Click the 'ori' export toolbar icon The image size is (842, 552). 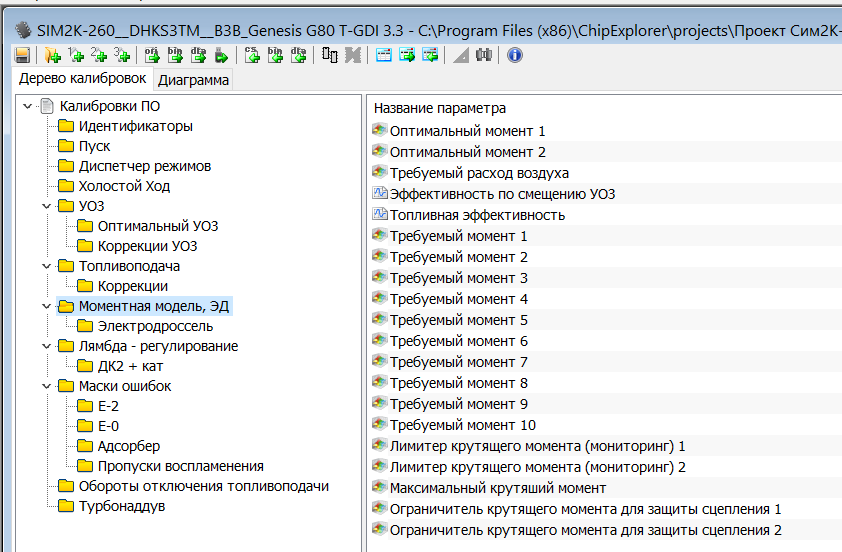tap(153, 56)
